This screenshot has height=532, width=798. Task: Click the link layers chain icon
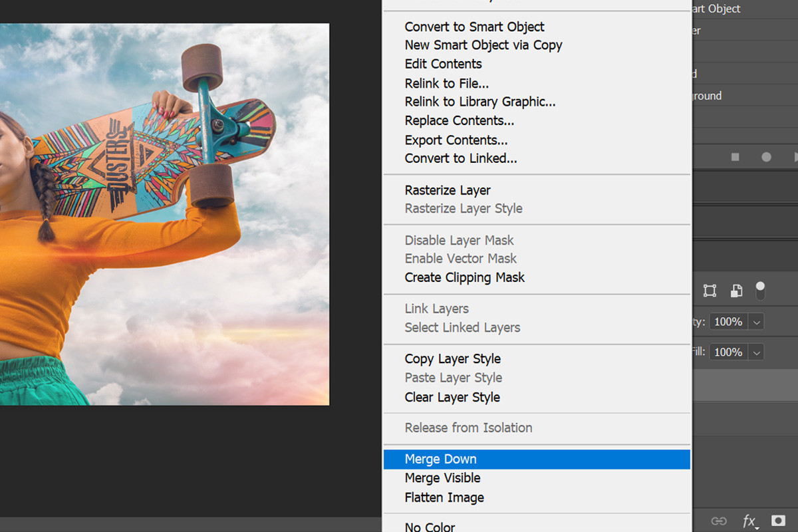point(718,521)
